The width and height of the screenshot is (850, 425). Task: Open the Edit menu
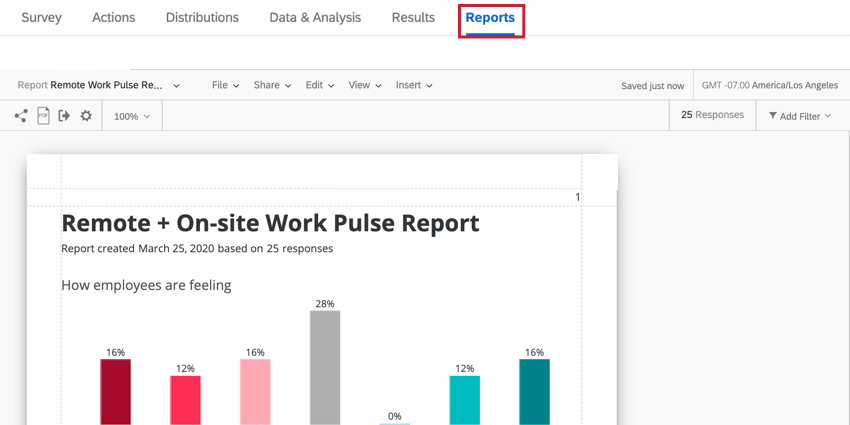coord(320,85)
